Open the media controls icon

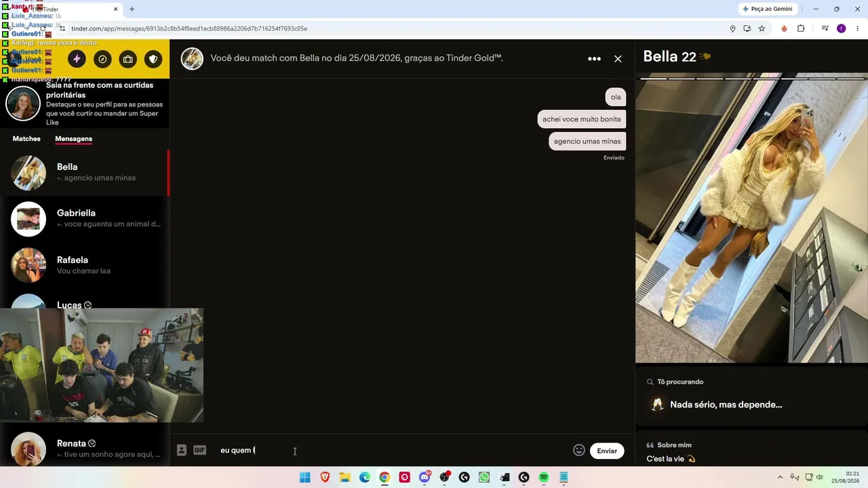[x=825, y=28]
